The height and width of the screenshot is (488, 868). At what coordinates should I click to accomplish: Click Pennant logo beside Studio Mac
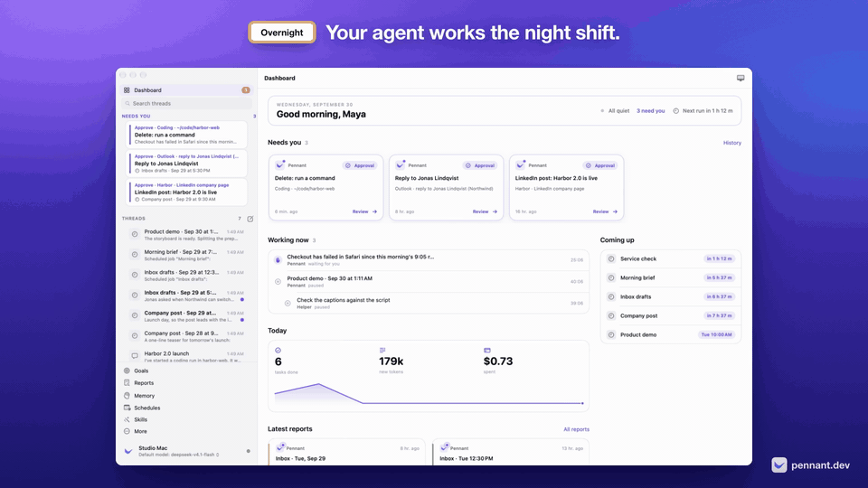pos(128,451)
